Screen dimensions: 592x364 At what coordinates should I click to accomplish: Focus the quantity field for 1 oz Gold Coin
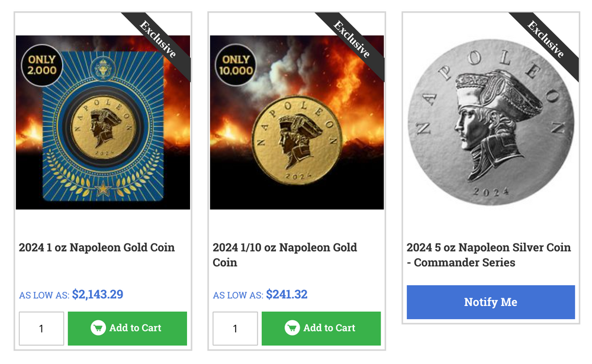click(x=41, y=328)
